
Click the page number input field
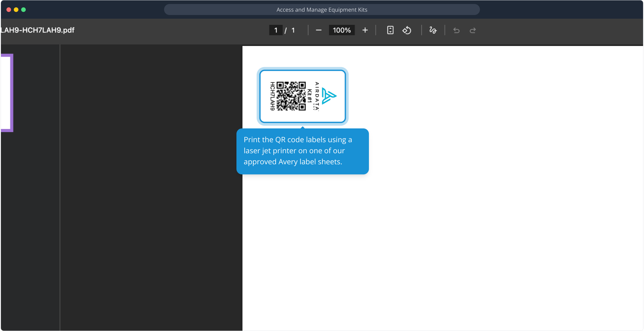point(276,30)
